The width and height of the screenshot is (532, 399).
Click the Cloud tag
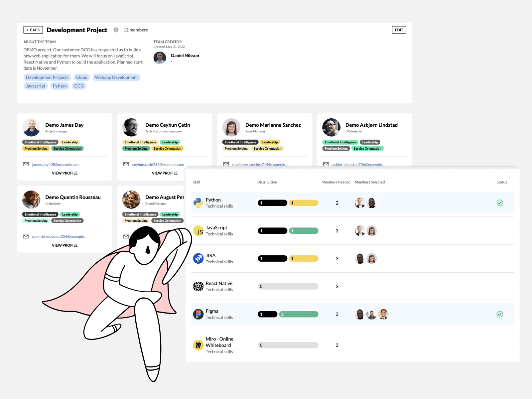pyautogui.click(x=82, y=77)
